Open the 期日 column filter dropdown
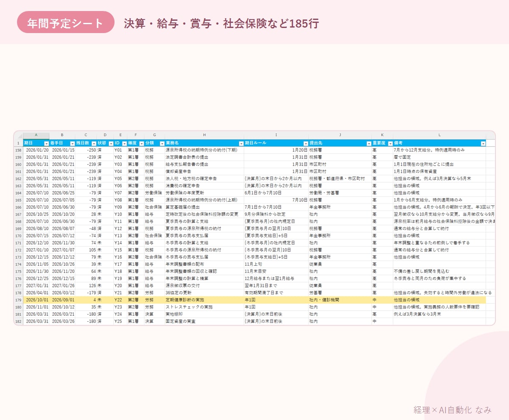Viewport: 509px width, 420px height. [x=47, y=144]
